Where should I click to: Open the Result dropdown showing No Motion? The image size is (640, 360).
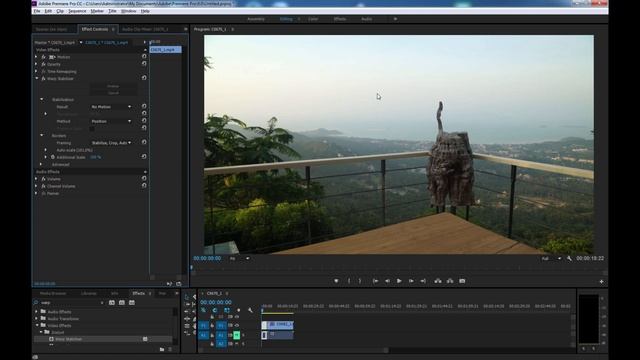[111, 107]
